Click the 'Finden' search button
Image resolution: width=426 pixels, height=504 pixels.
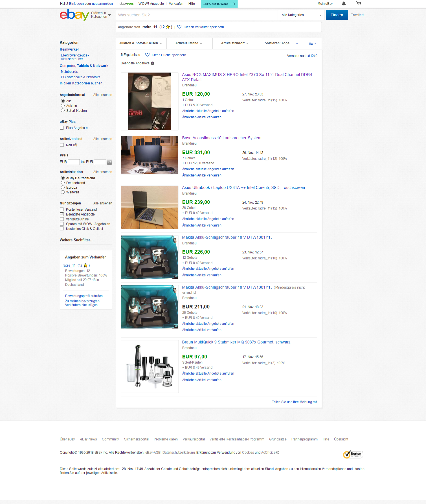click(337, 15)
